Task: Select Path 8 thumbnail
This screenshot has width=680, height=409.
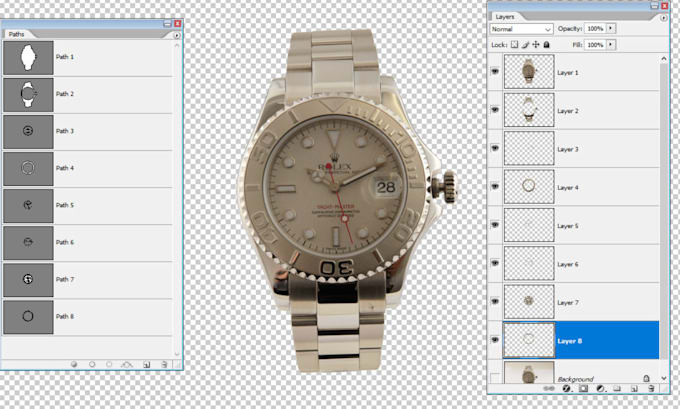Action: click(x=28, y=317)
